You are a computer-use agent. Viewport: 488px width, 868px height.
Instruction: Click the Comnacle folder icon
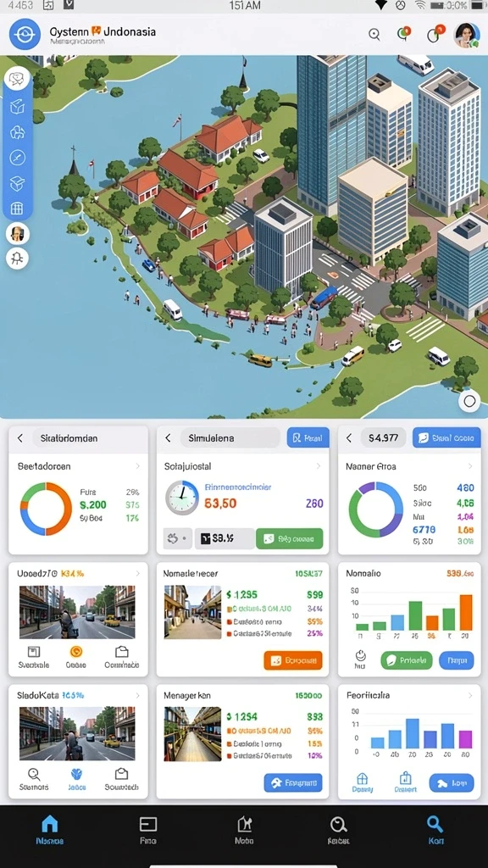click(x=122, y=652)
